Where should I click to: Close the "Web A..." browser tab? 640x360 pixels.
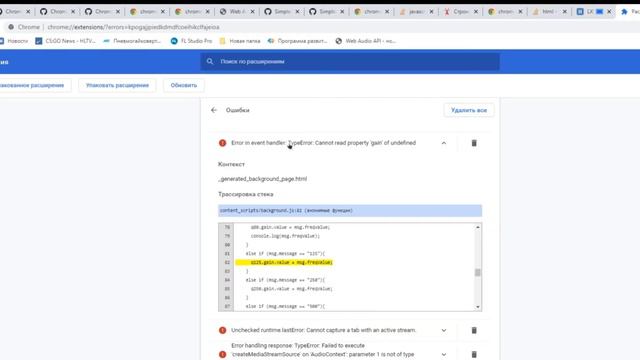tap(252, 12)
